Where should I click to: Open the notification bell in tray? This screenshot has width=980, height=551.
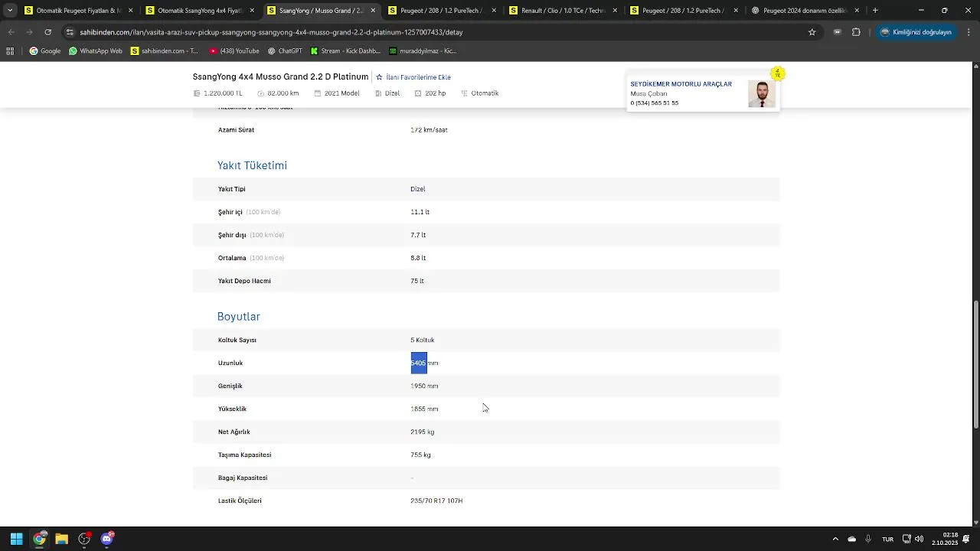click(x=968, y=539)
